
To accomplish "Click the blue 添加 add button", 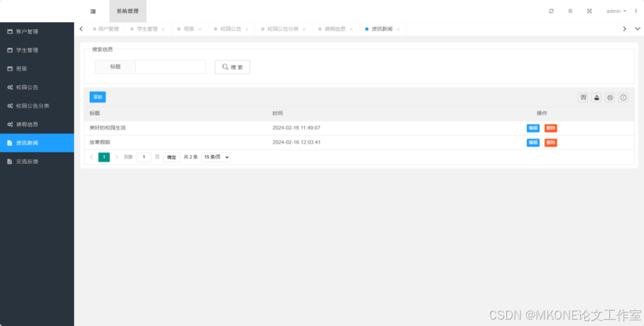I will [x=98, y=97].
